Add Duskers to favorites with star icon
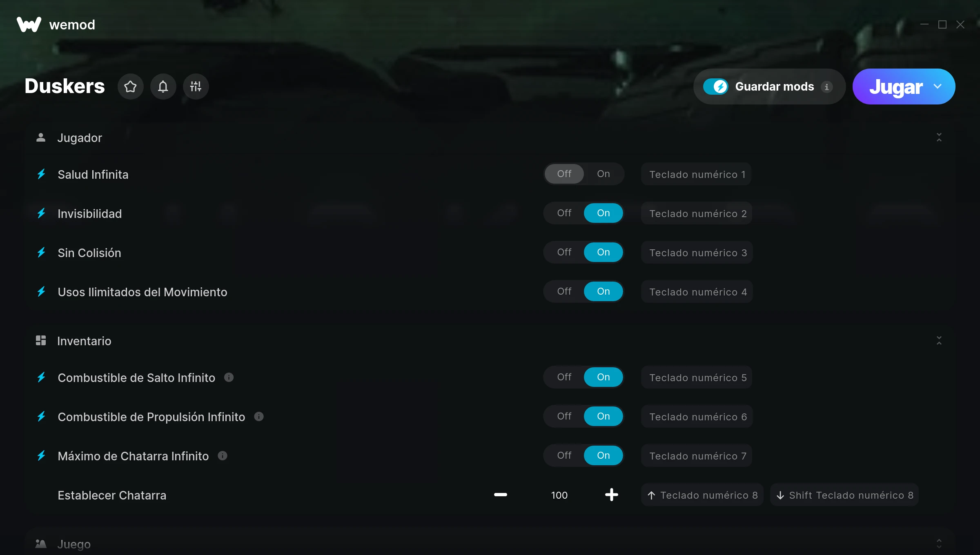This screenshot has width=980, height=555. coord(130,87)
